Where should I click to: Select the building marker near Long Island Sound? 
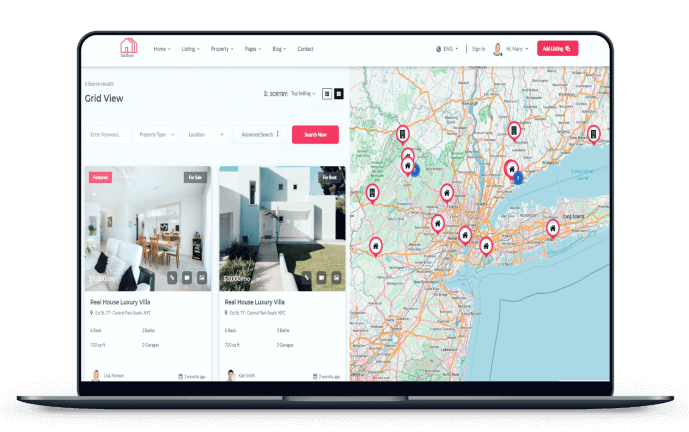pyautogui.click(x=593, y=132)
